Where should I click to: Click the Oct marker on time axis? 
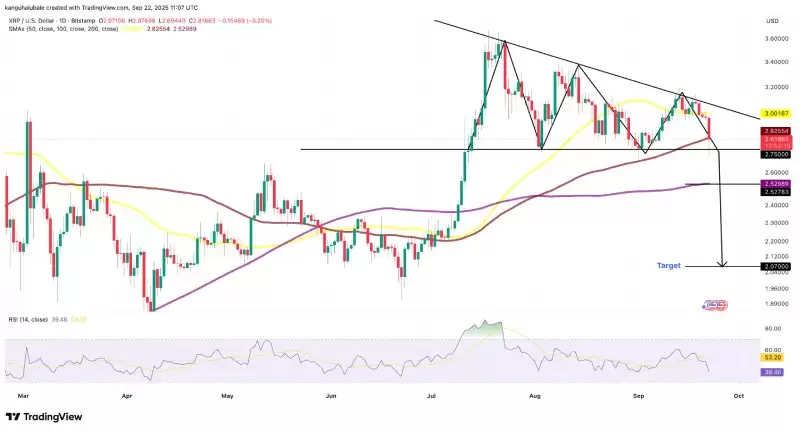(x=738, y=395)
